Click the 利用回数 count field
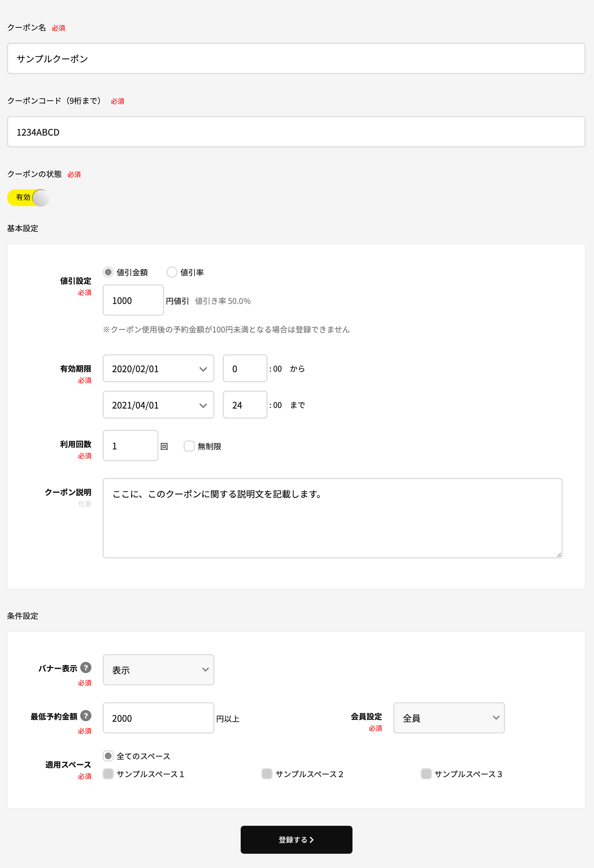 coord(130,445)
